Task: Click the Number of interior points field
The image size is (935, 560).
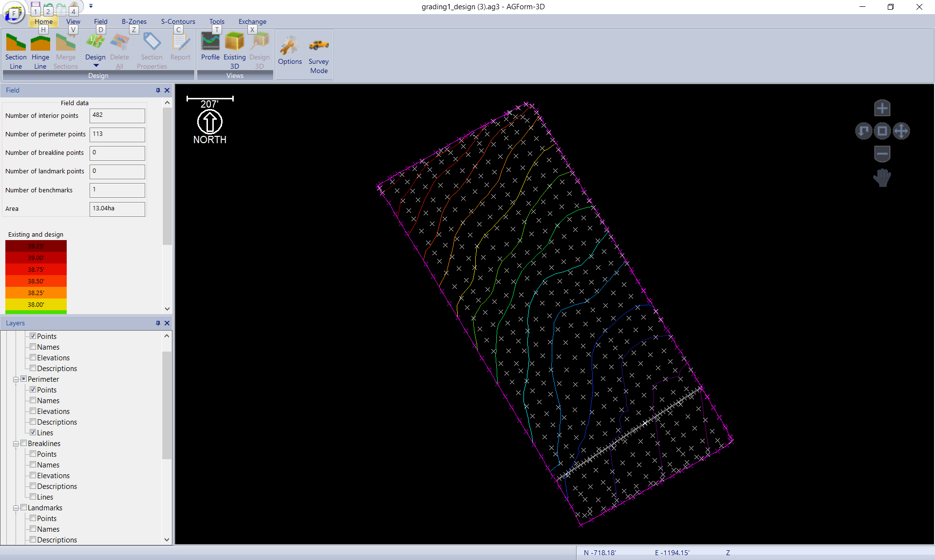Action: coord(117,115)
